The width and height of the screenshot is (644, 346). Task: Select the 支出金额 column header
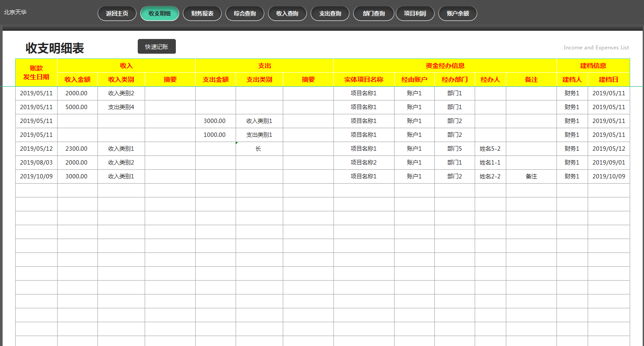click(x=216, y=80)
